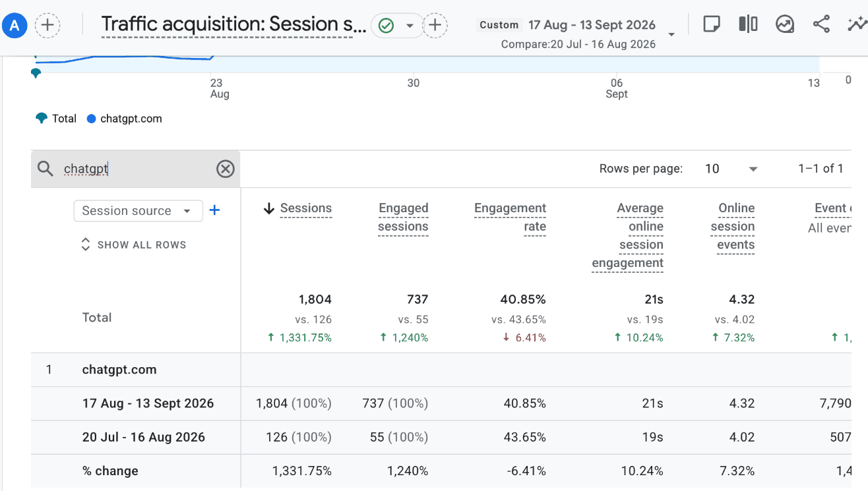Click the search magnifier icon
This screenshot has width=868, height=491.
click(46, 169)
